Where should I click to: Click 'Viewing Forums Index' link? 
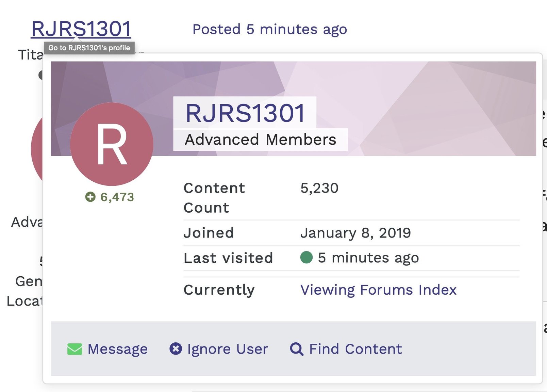click(378, 290)
